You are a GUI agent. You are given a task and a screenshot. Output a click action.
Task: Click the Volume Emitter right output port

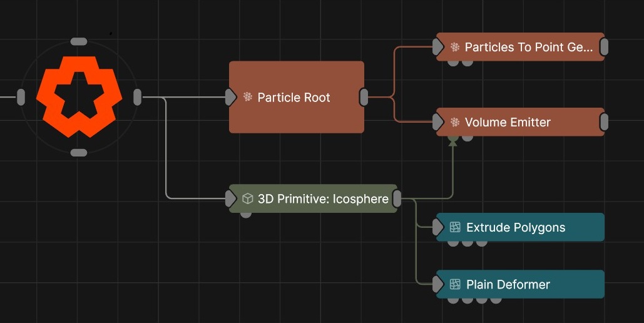pos(604,122)
